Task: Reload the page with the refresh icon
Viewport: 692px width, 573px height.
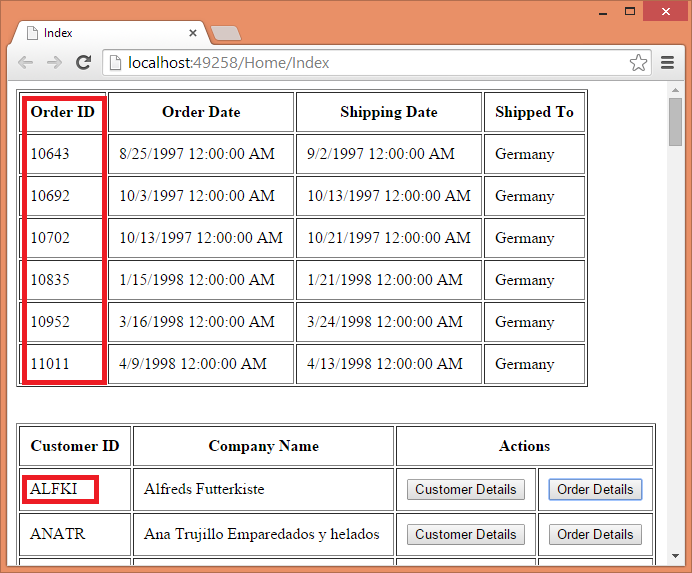Action: [83, 63]
